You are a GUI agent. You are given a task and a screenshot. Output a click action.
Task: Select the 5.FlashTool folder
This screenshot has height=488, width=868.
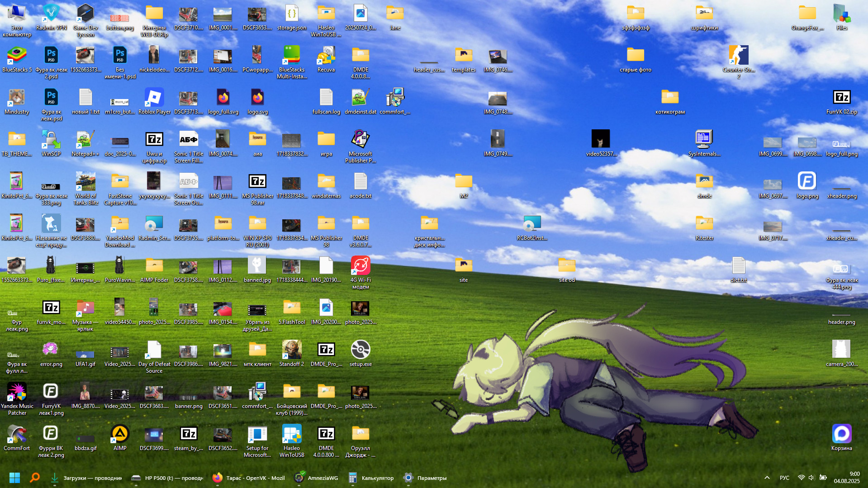point(292,312)
